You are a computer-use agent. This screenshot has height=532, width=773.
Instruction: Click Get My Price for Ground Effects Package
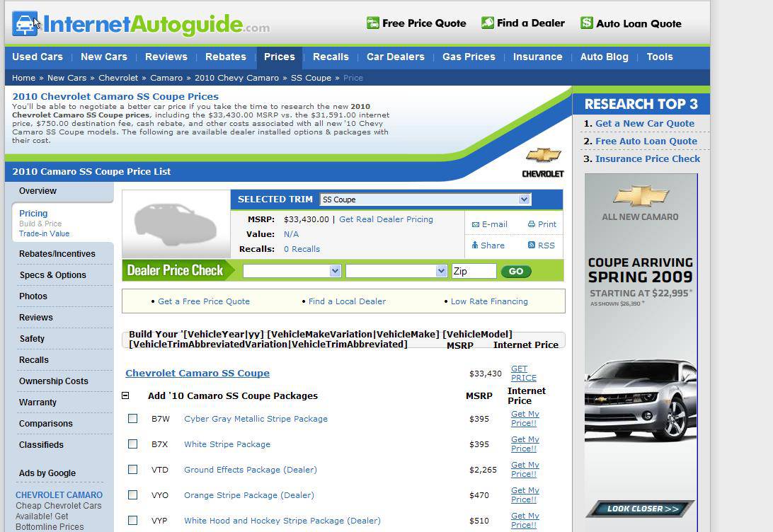pos(525,470)
